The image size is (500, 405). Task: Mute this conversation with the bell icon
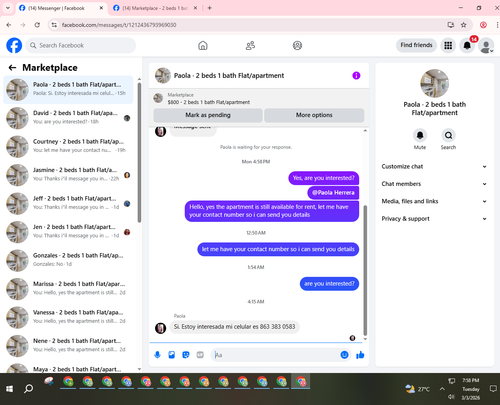pos(420,135)
